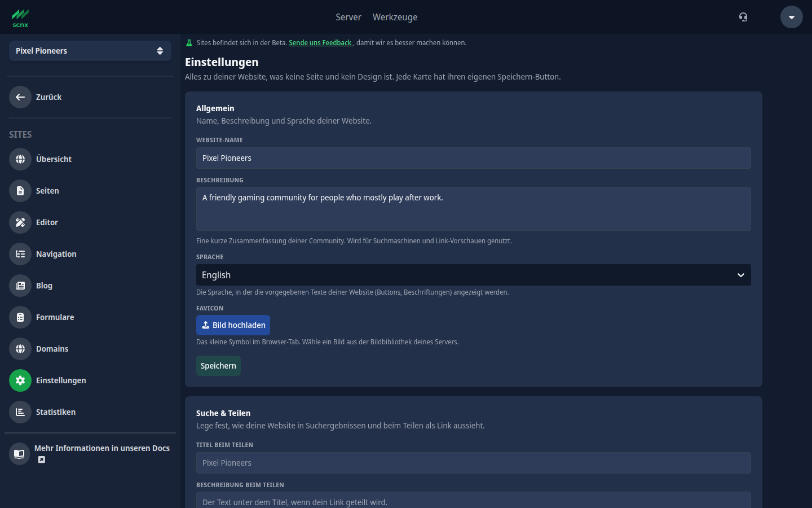
Task: Click the SCNX logo
Action: pos(20,18)
